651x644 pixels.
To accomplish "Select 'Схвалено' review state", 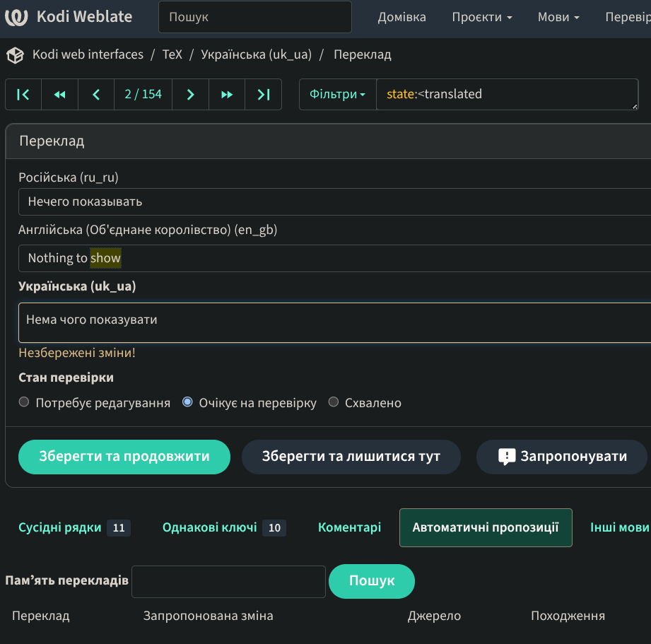I will pos(334,402).
